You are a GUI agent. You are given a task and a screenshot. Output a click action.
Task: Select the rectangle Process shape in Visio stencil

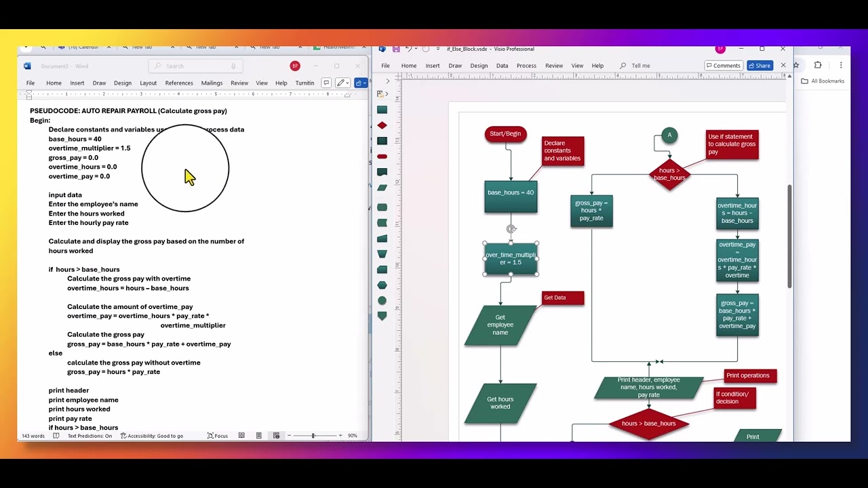pyautogui.click(x=382, y=110)
